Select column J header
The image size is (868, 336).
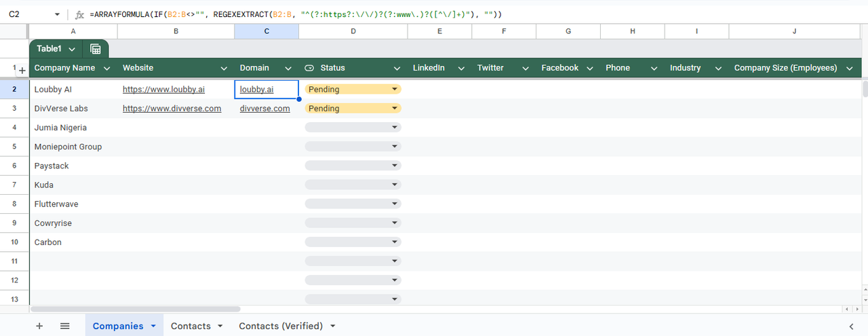794,31
